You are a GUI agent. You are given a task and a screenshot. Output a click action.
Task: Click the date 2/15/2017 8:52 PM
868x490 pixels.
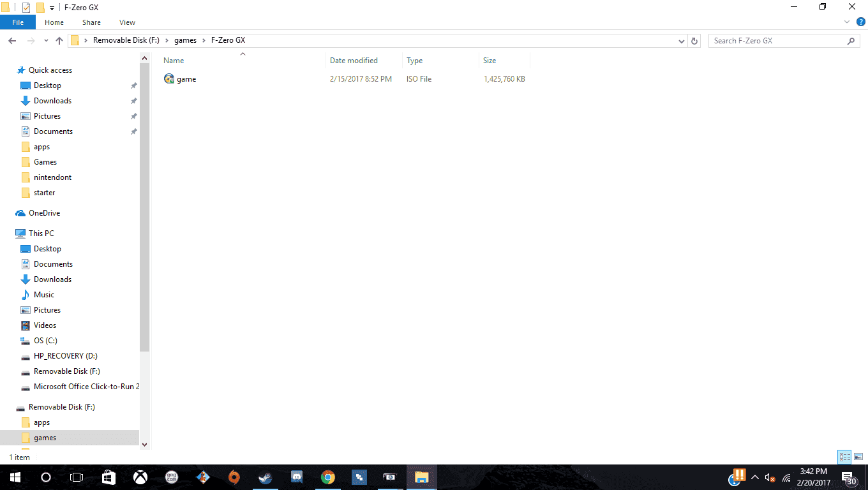pos(361,79)
